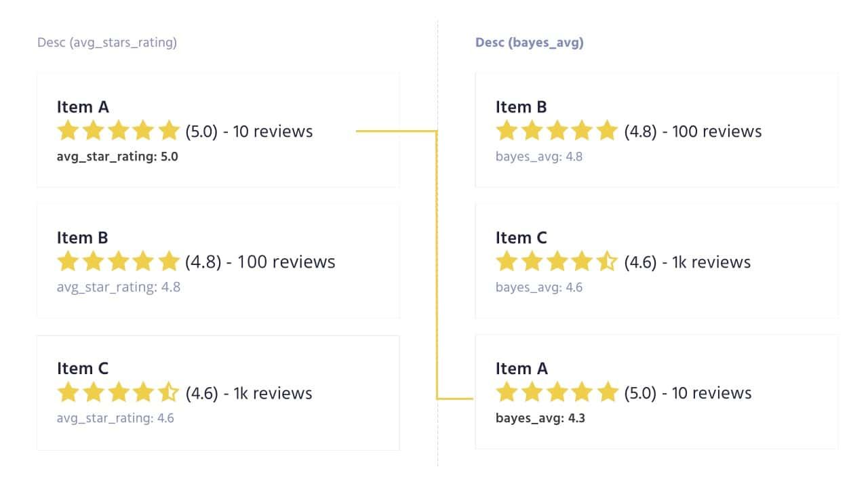Open the Item A title in left column
This screenshot has width=868, height=488.
[x=83, y=107]
